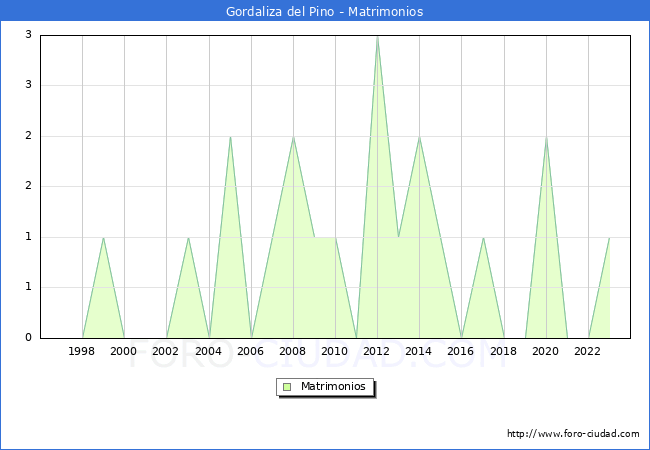Viewport: 650px width, 450px height.
Task: Select the 2010 x-axis year label
Action: point(335,351)
